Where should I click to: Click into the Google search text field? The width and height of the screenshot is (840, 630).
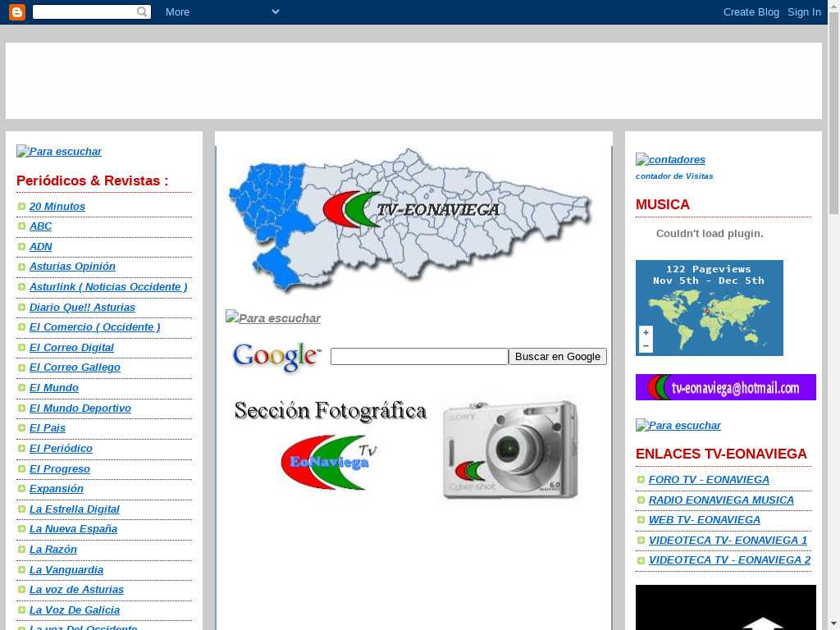pyautogui.click(x=419, y=356)
